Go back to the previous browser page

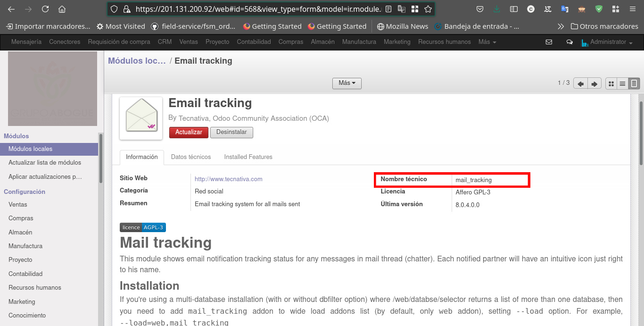[11, 9]
